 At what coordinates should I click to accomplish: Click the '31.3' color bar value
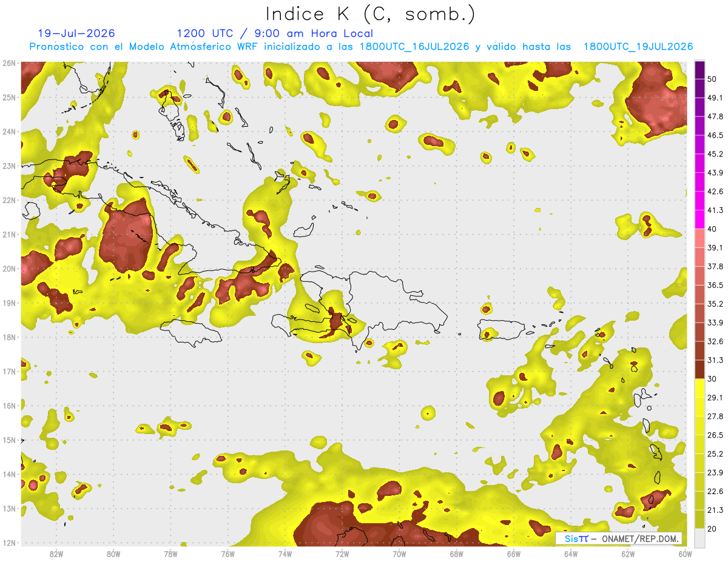click(715, 360)
